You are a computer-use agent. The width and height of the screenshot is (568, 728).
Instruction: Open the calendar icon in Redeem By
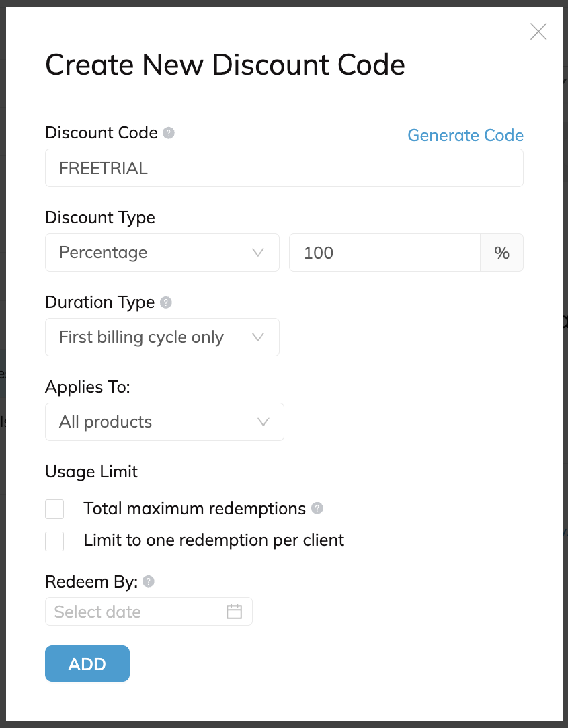(234, 612)
